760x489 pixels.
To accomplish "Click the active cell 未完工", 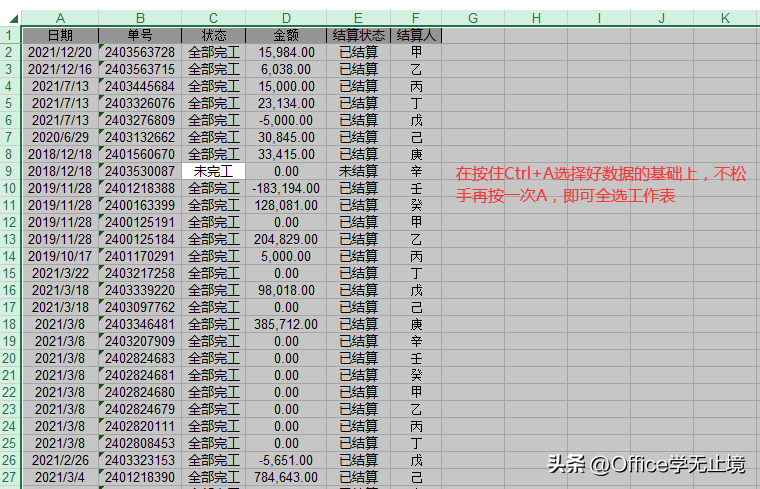I will [x=213, y=172].
